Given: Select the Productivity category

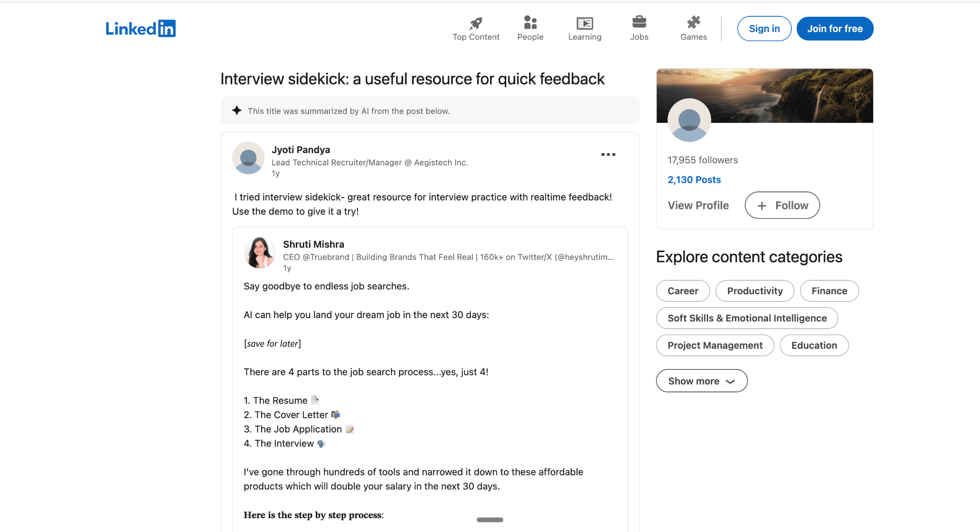Looking at the screenshot, I should point(755,291).
